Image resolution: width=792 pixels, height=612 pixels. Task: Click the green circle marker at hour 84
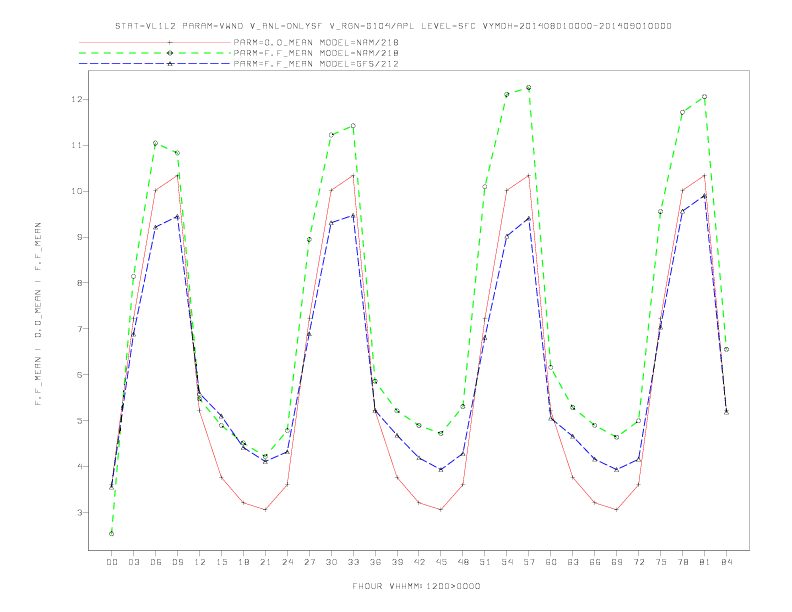pos(727,349)
